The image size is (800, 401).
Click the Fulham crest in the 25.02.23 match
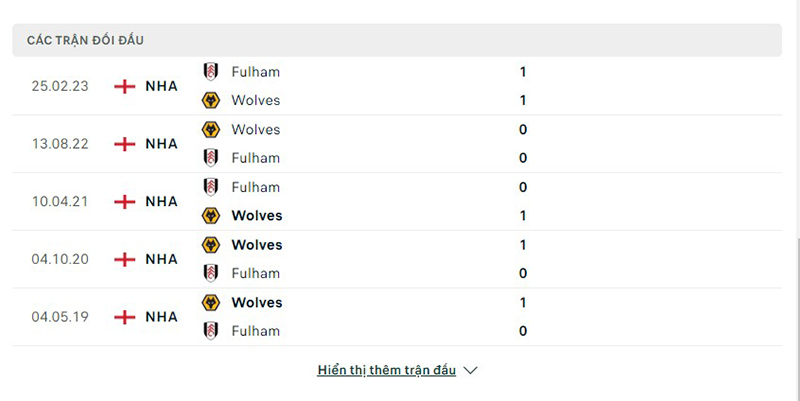click(211, 72)
